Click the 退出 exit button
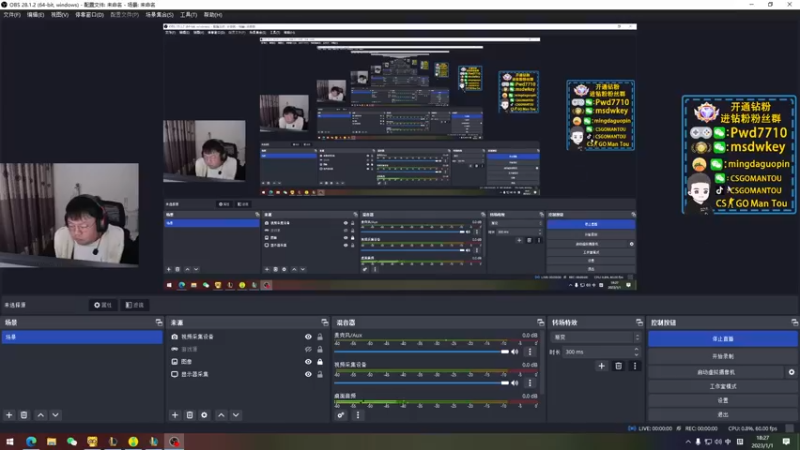Image resolution: width=800 pixels, height=450 pixels. point(722,414)
